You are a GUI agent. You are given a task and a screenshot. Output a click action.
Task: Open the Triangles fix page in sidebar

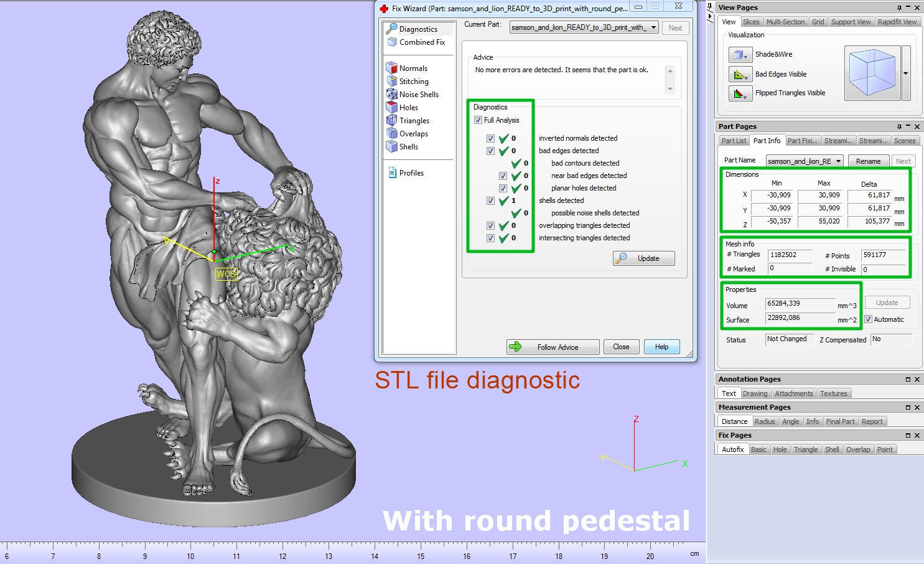(x=408, y=121)
